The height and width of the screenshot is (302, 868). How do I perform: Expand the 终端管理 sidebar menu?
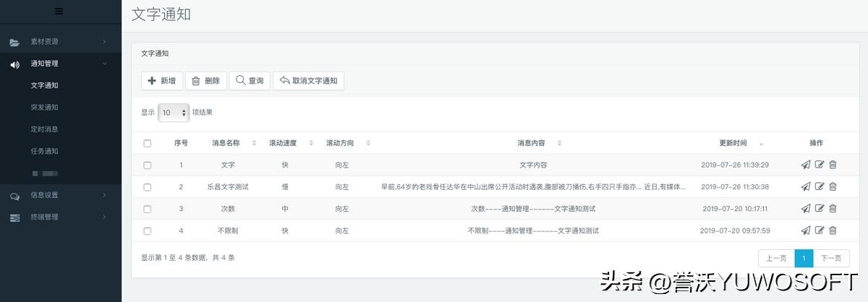61,217
